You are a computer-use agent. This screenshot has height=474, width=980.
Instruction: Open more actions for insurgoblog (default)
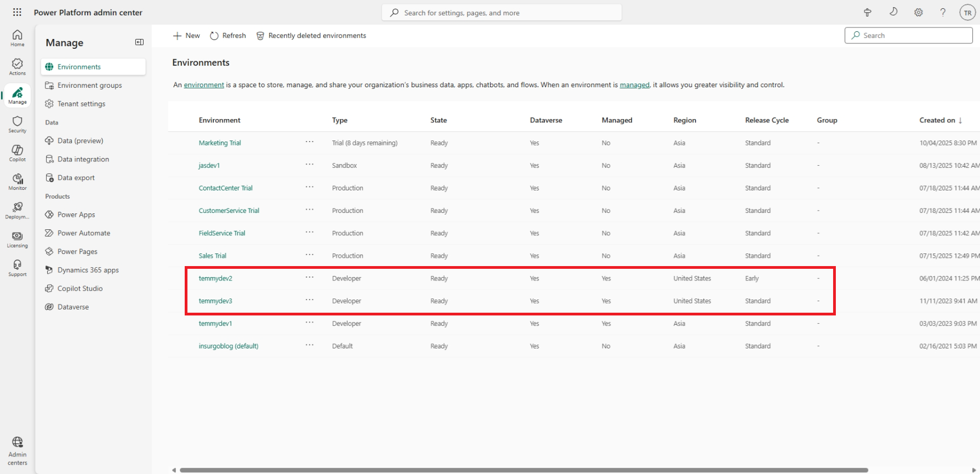tap(310, 345)
